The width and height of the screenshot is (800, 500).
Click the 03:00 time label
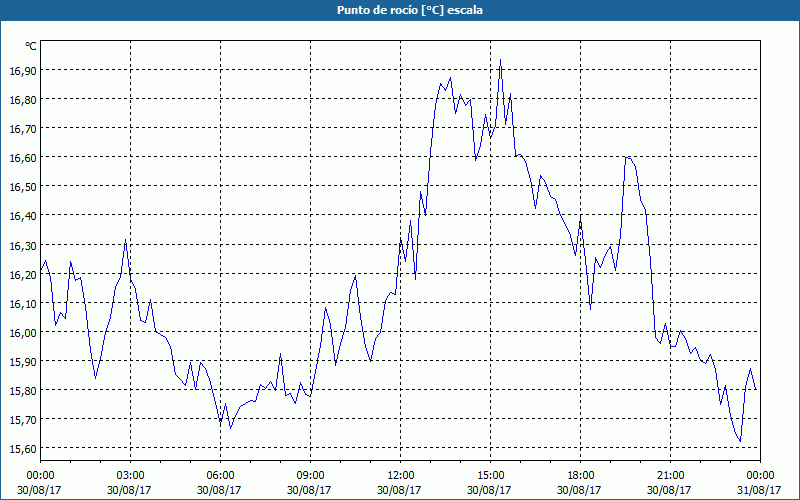click(x=131, y=476)
